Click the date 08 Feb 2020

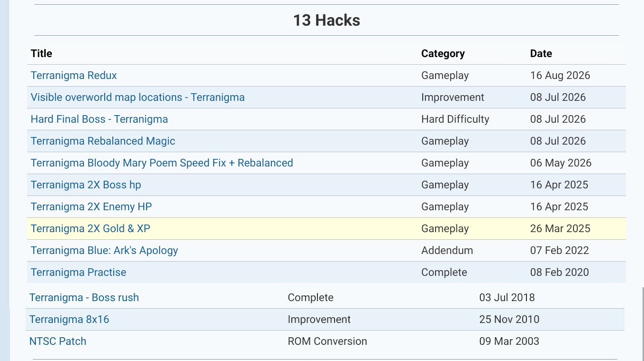(560, 272)
